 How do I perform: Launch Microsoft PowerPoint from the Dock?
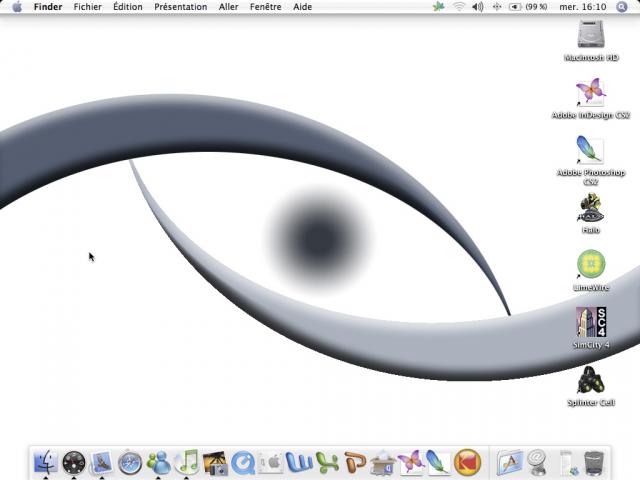355,463
